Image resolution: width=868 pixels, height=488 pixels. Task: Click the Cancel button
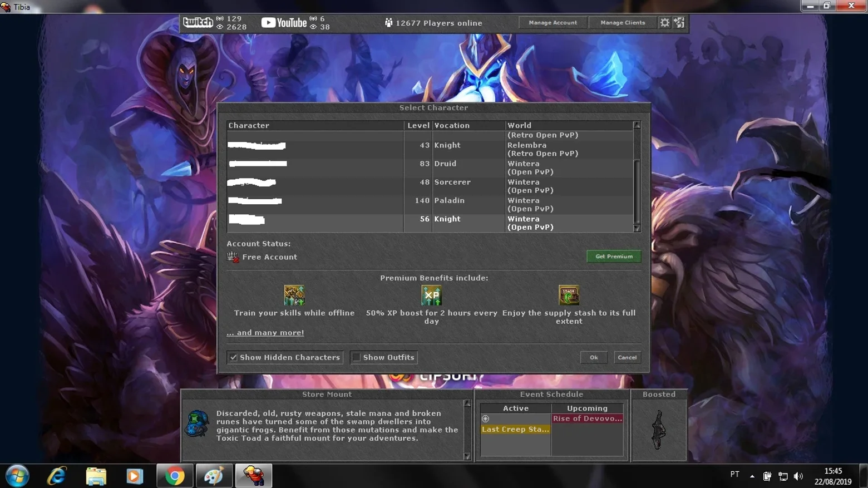click(627, 357)
